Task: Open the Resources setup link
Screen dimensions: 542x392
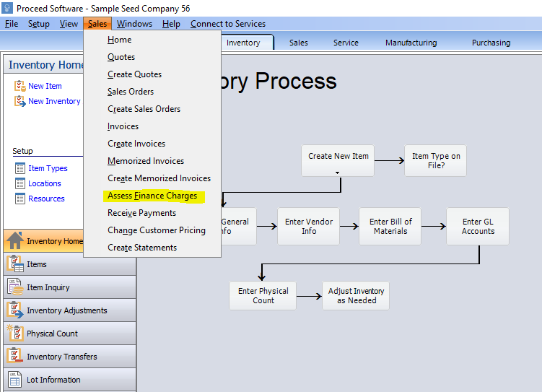Action: point(46,199)
